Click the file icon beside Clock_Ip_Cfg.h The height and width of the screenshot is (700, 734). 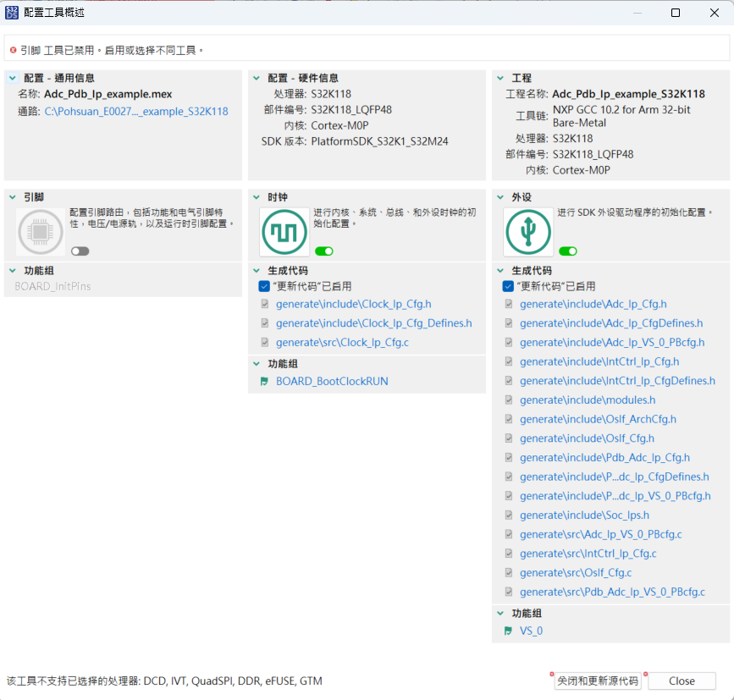[264, 304]
